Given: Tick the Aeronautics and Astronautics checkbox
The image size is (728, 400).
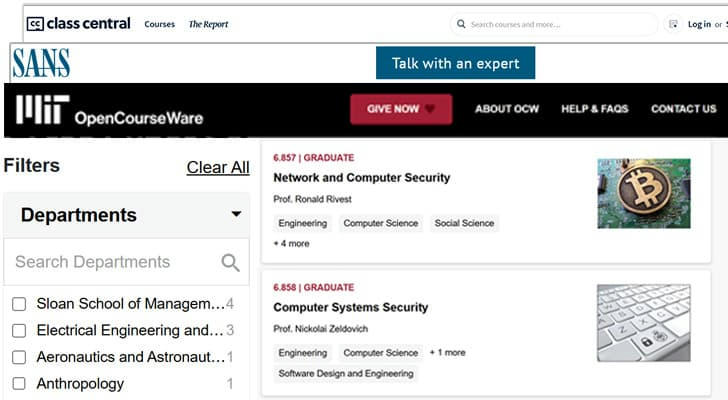Looking at the screenshot, I should (19, 357).
